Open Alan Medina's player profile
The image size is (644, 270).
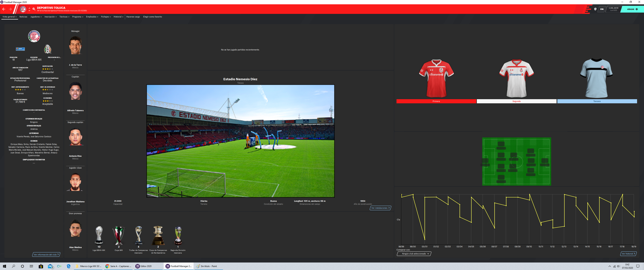75,247
